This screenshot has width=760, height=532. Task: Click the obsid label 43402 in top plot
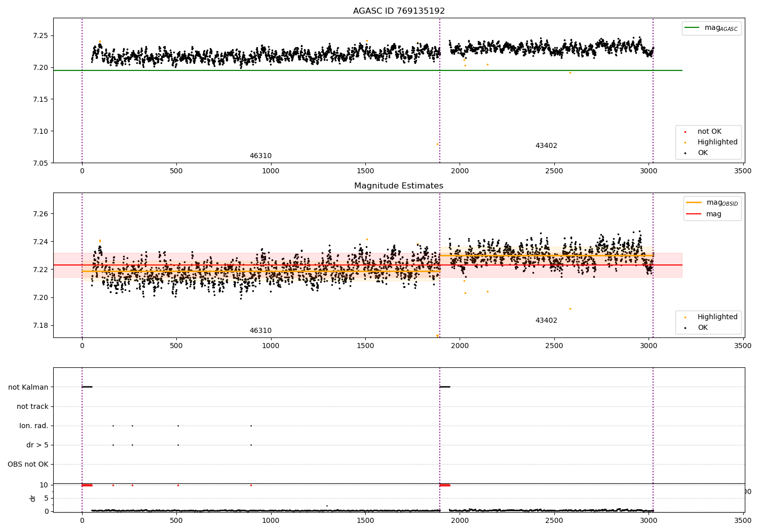click(x=546, y=146)
